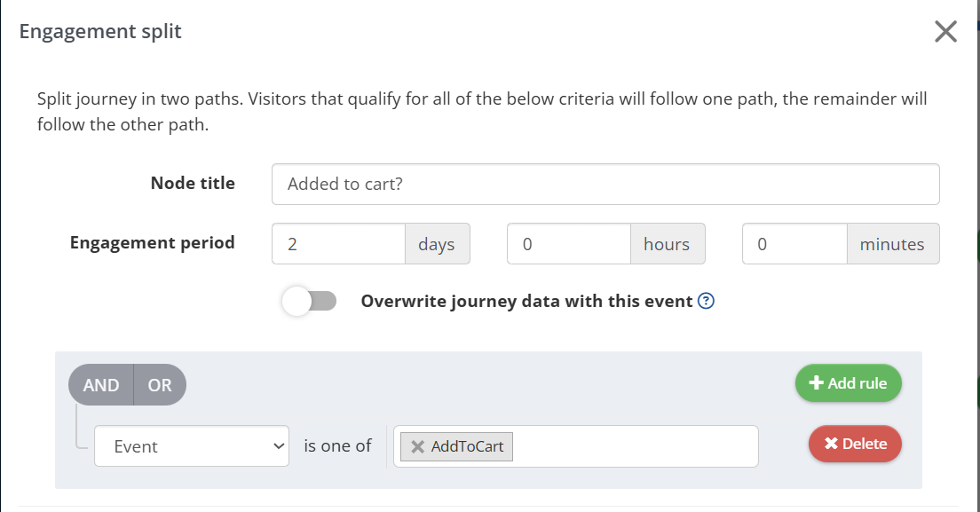The height and width of the screenshot is (512, 980).
Task: Open the help icon beside Overwrite journey data
Action: (707, 301)
